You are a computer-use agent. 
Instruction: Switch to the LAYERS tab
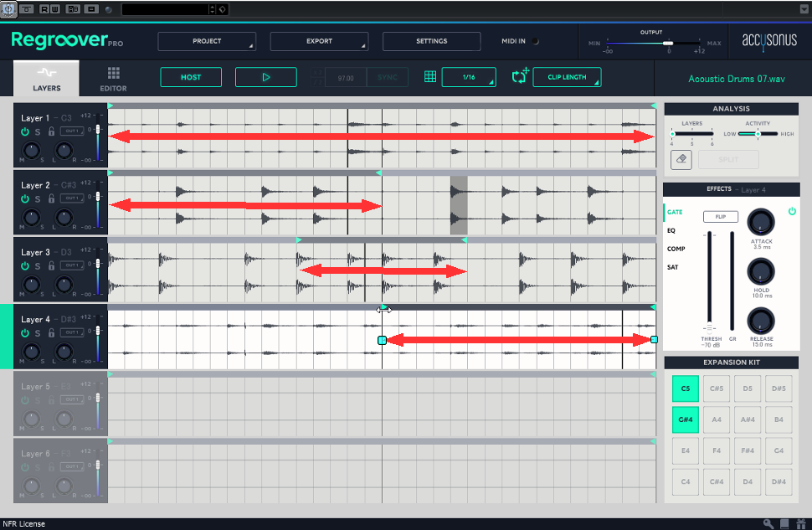click(x=47, y=78)
